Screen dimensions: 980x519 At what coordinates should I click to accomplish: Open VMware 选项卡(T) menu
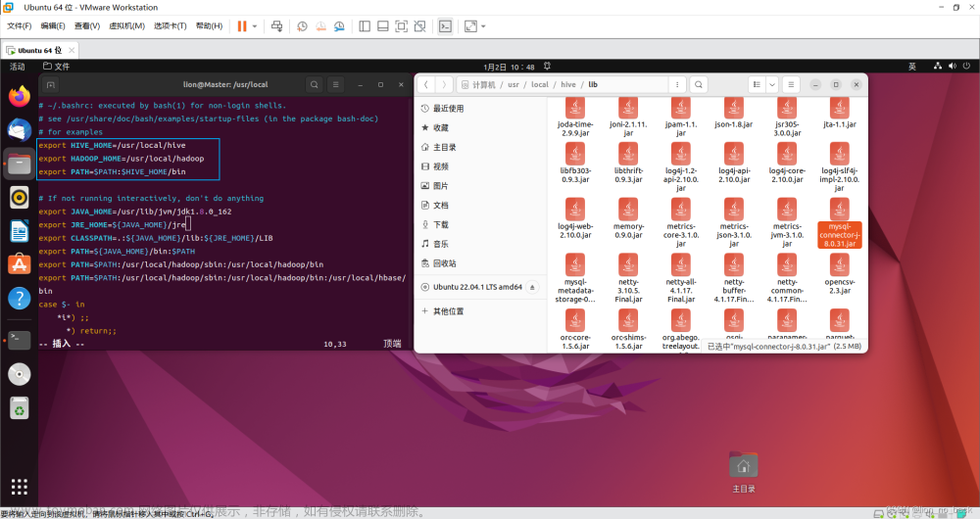170,26
